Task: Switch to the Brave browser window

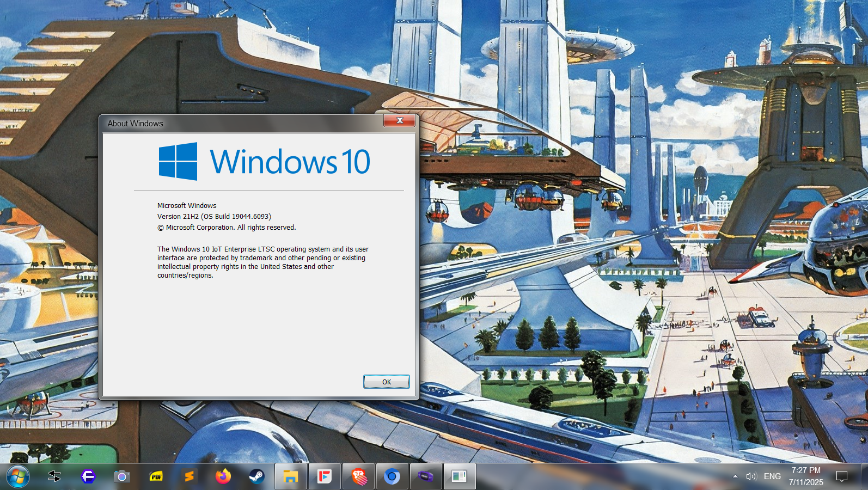Action: point(358,476)
